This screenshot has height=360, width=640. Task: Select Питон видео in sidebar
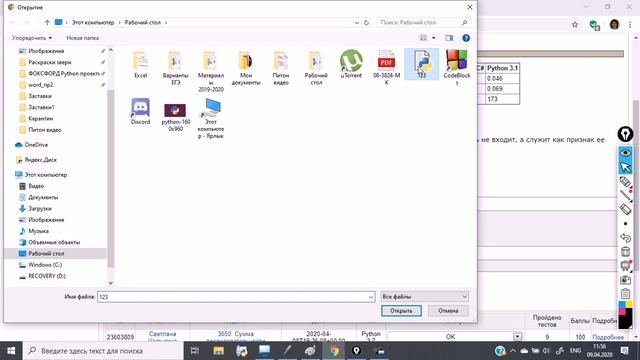pos(44,130)
